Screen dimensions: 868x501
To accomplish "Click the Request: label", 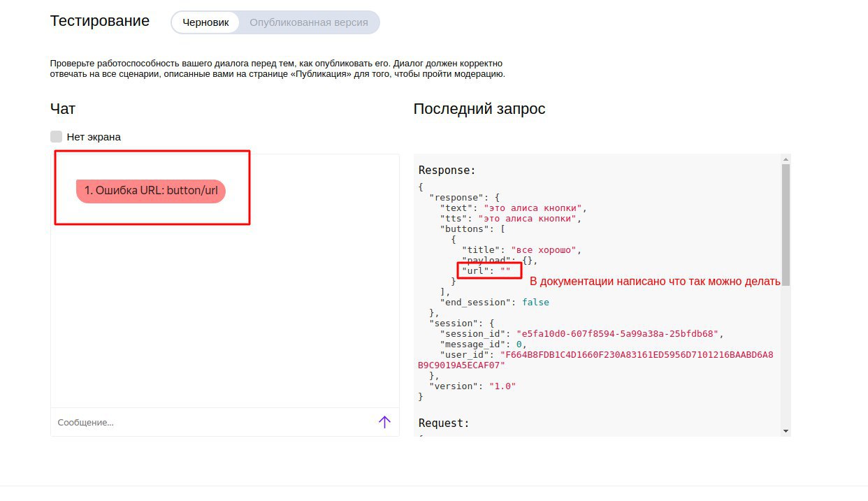I will click(444, 423).
